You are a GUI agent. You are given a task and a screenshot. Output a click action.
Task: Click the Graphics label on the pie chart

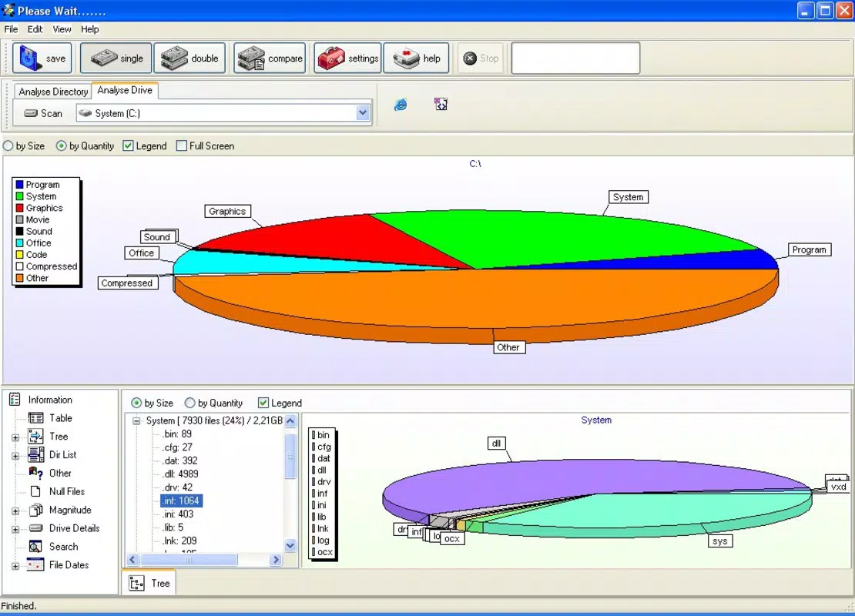pos(227,211)
